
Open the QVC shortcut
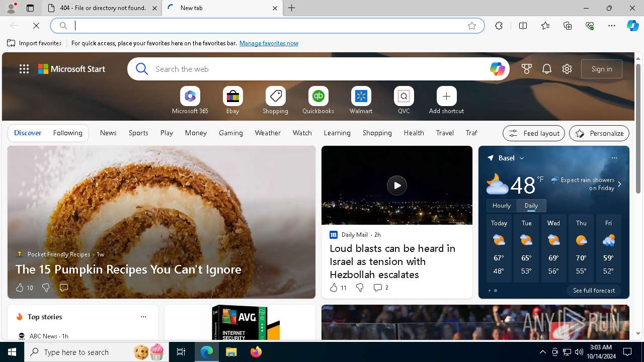[x=404, y=101]
